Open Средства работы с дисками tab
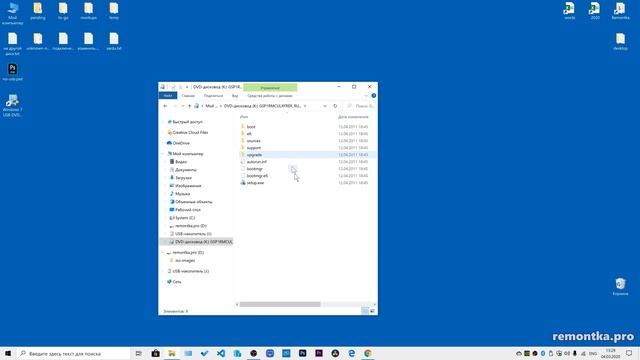The height and width of the screenshot is (360, 640). point(270,96)
